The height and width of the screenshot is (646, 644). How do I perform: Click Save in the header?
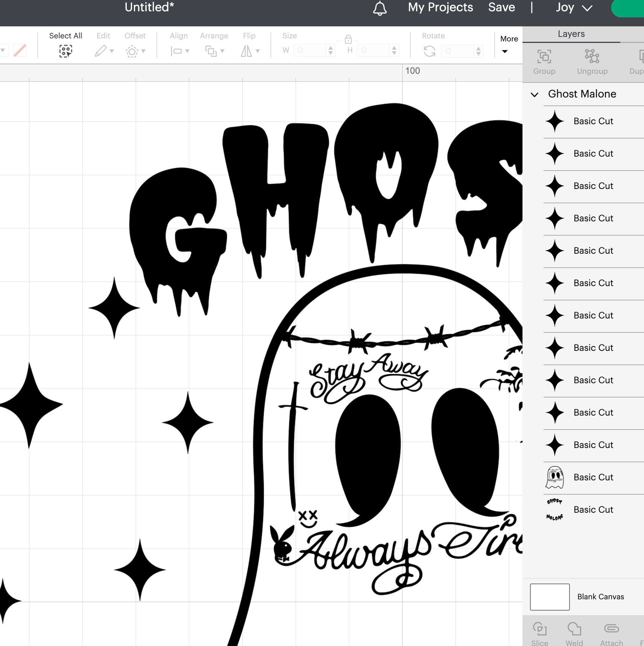501,8
